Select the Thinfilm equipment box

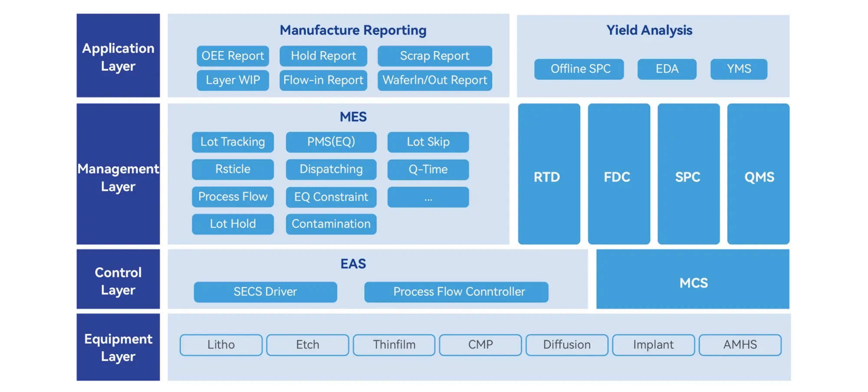pos(394,345)
